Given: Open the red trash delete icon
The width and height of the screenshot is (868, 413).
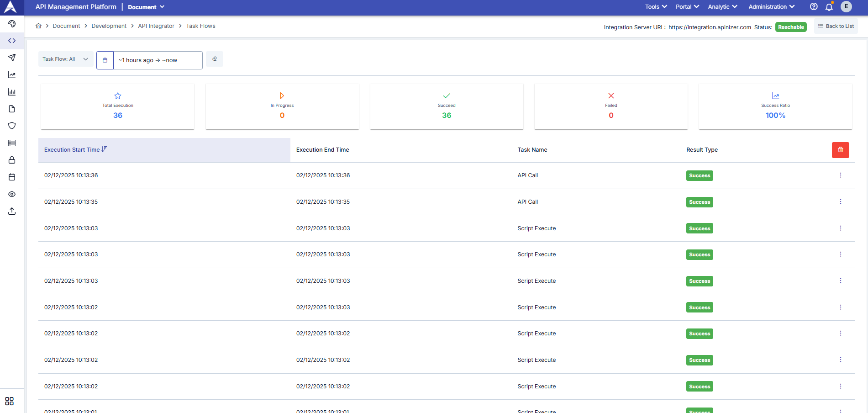Looking at the screenshot, I should coord(840,150).
